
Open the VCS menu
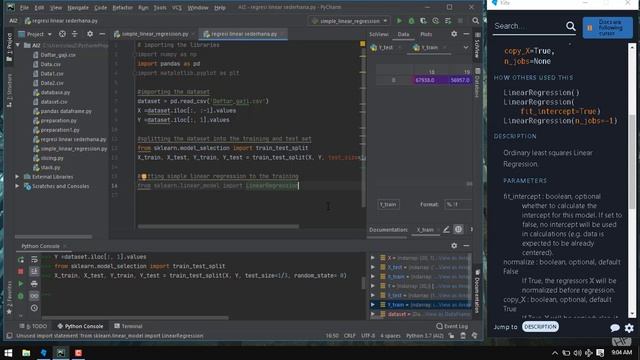tap(177, 7)
